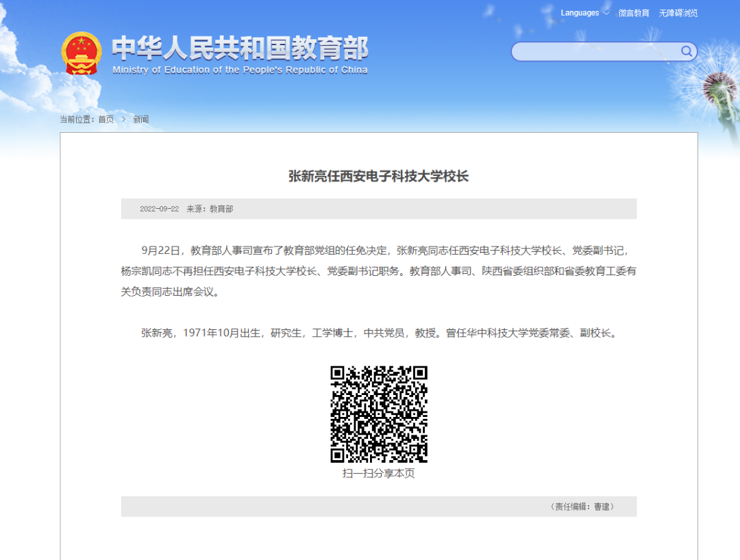
Task: Click the 微言教育 icon link in the header
Action: click(634, 12)
